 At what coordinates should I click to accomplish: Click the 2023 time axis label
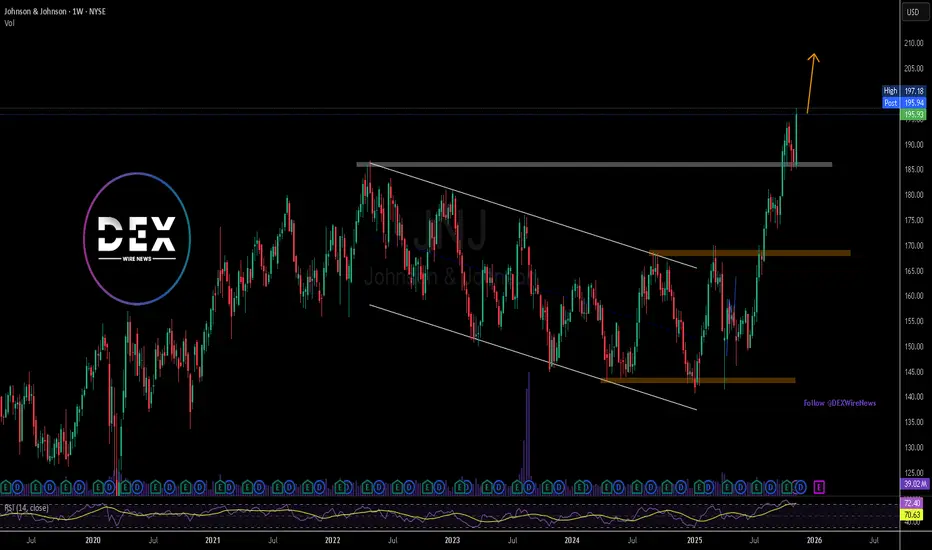coord(452,540)
